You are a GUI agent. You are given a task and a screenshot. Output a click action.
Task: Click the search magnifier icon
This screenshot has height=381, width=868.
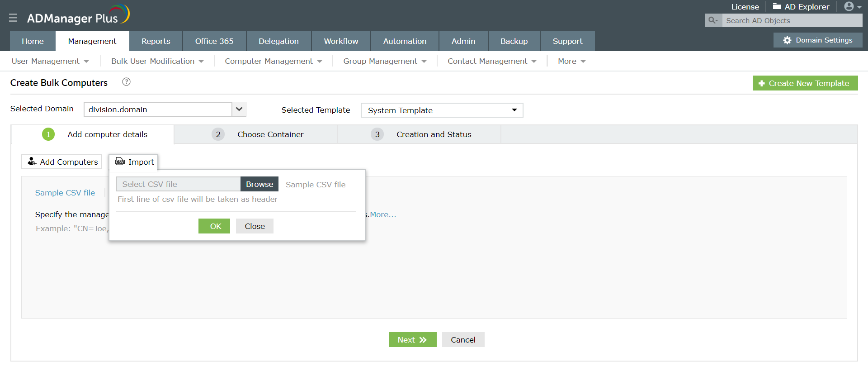(713, 20)
